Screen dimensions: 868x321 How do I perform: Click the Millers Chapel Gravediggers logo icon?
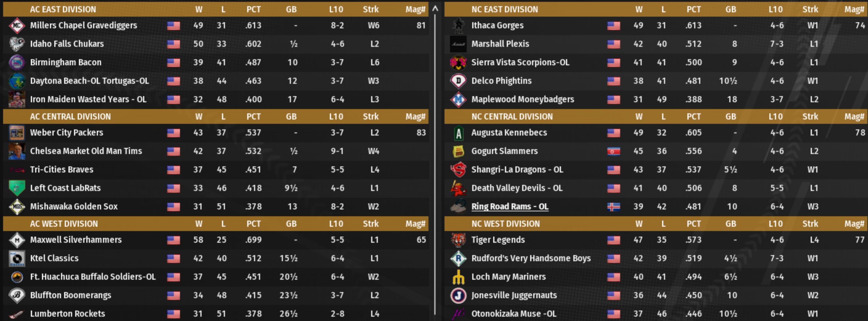click(17, 26)
